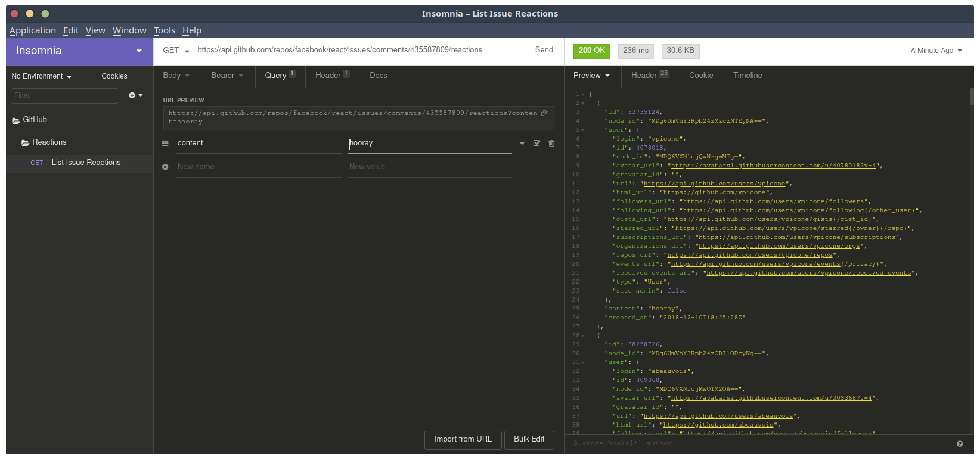The width and height of the screenshot is (980, 460).
Task: Open github.com/abeauvois html link
Action: 718,425
